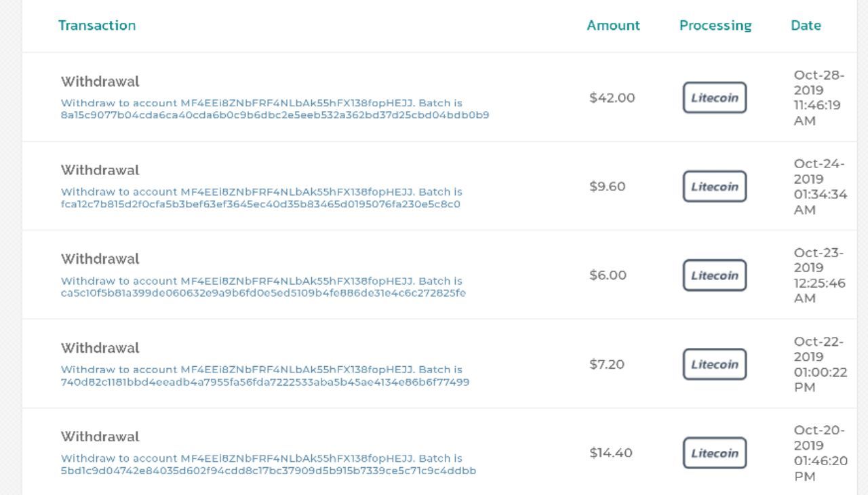This screenshot has width=868, height=495.
Task: Click Litecoin badge for $7.20 withdrawal
Action: coord(714,364)
